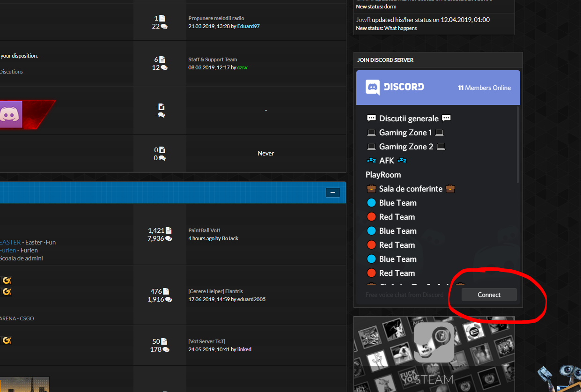Select the "Discutii generale" Discord channel
This screenshot has height=392, width=581.
point(408,118)
